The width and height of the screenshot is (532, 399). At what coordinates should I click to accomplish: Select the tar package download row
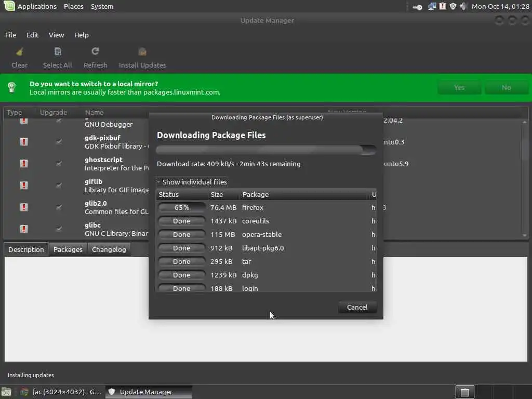tap(267, 262)
